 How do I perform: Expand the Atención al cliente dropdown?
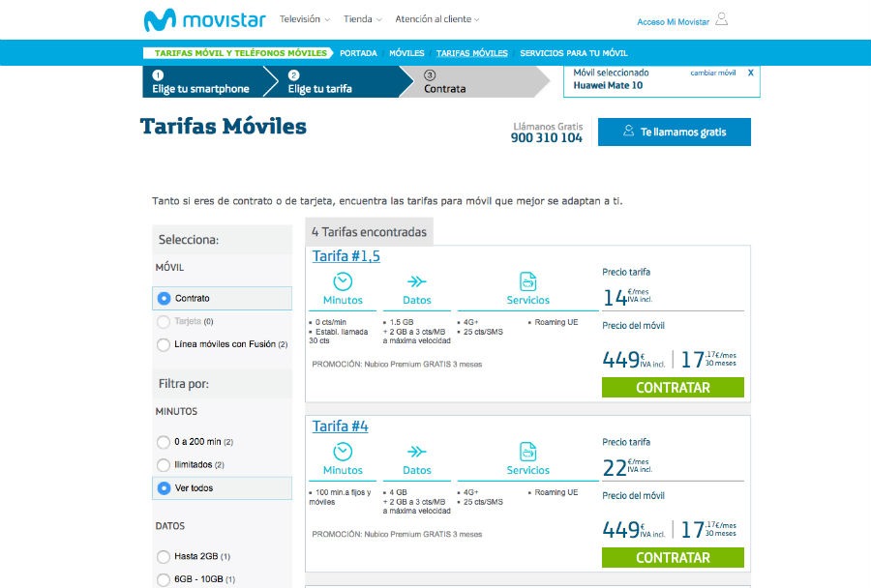(437, 19)
